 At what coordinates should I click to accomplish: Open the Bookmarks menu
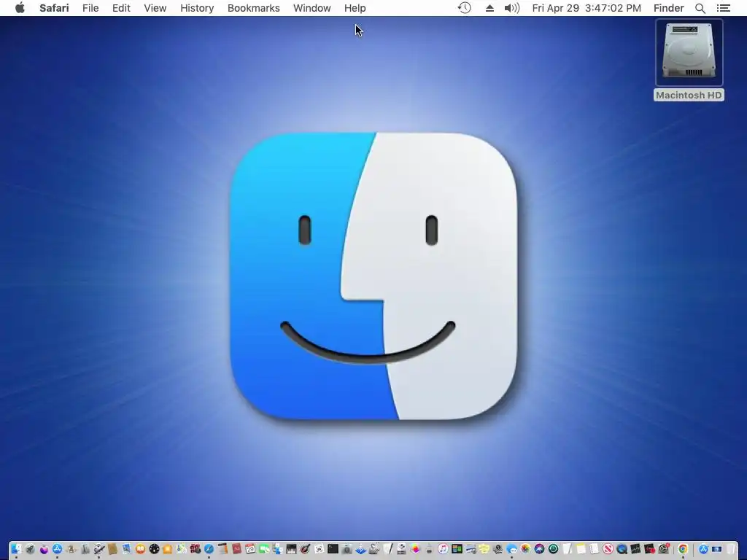pyautogui.click(x=253, y=8)
